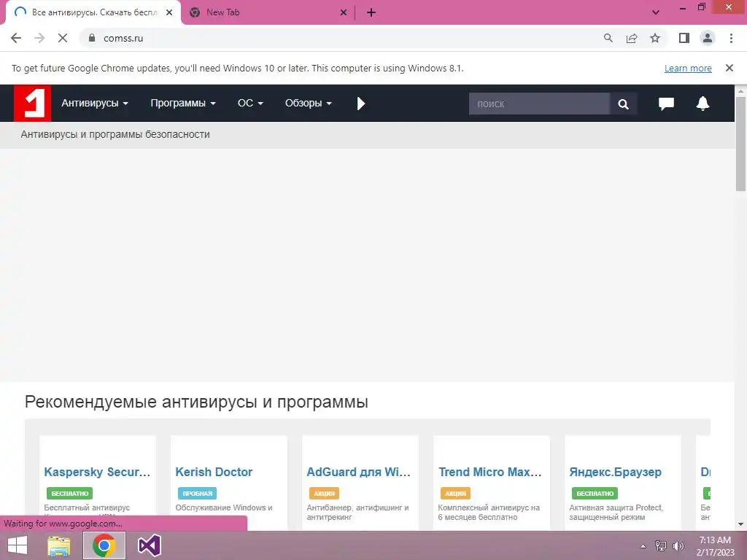
Task: Go back using browser back arrow
Action: click(x=16, y=38)
